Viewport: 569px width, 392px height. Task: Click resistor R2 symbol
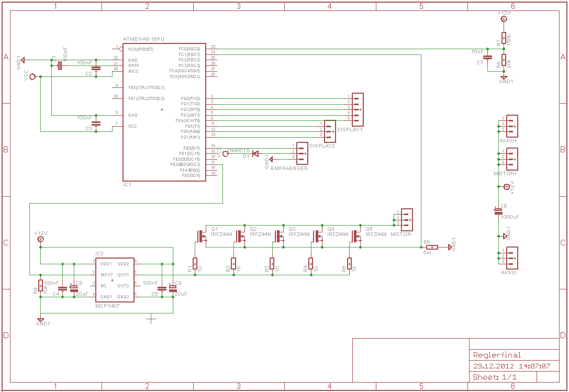(233, 263)
